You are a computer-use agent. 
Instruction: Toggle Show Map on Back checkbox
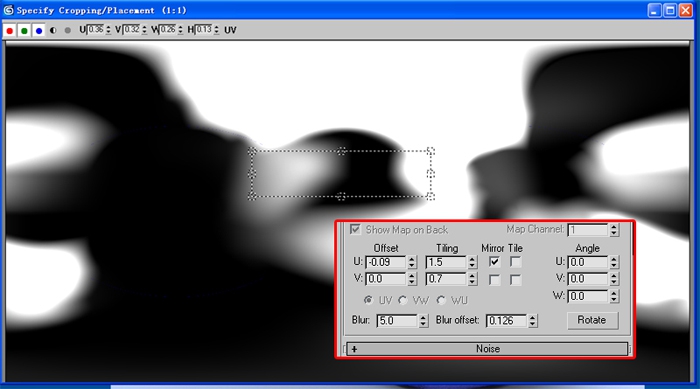click(355, 230)
